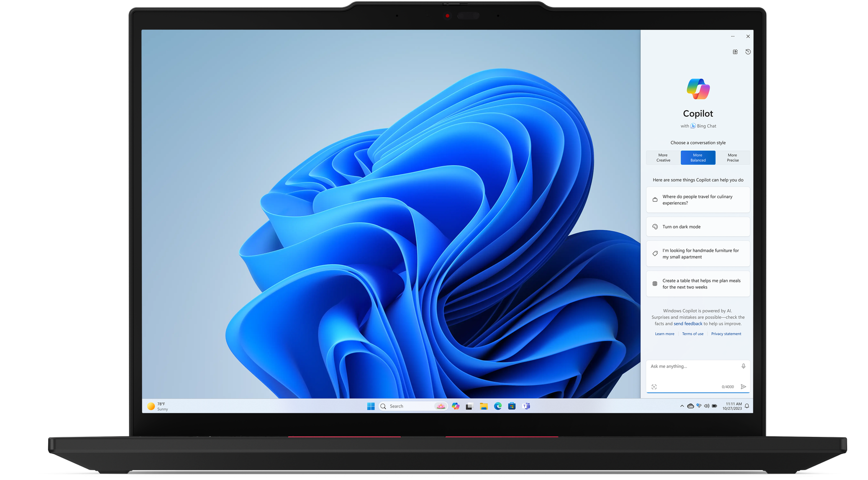The width and height of the screenshot is (868, 480).
Task: Launch File Explorer from taskbar
Action: [484, 406]
